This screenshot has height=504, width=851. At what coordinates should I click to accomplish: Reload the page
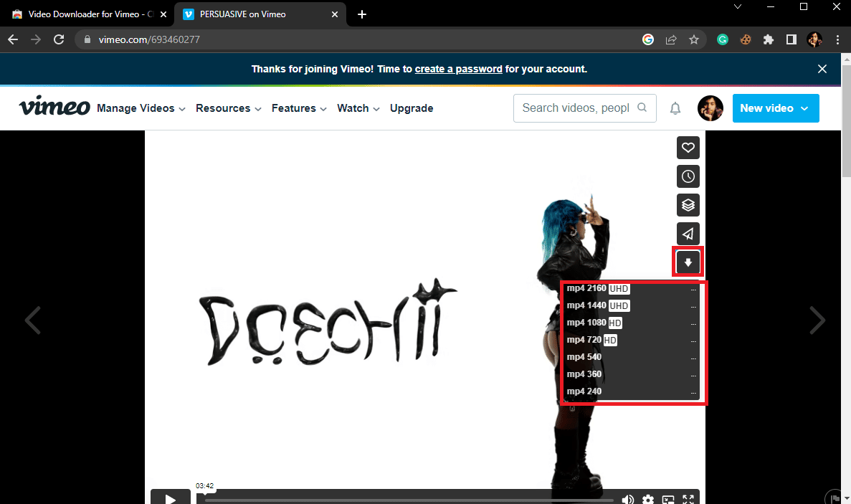pyautogui.click(x=59, y=39)
